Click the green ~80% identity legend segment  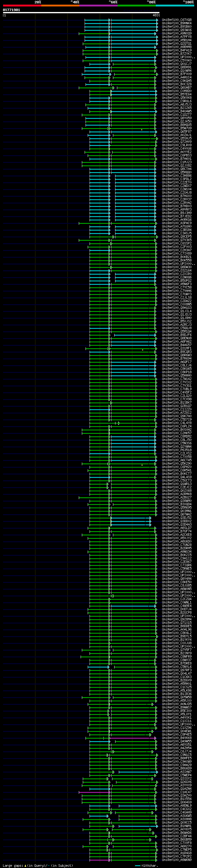coord(137,6)
